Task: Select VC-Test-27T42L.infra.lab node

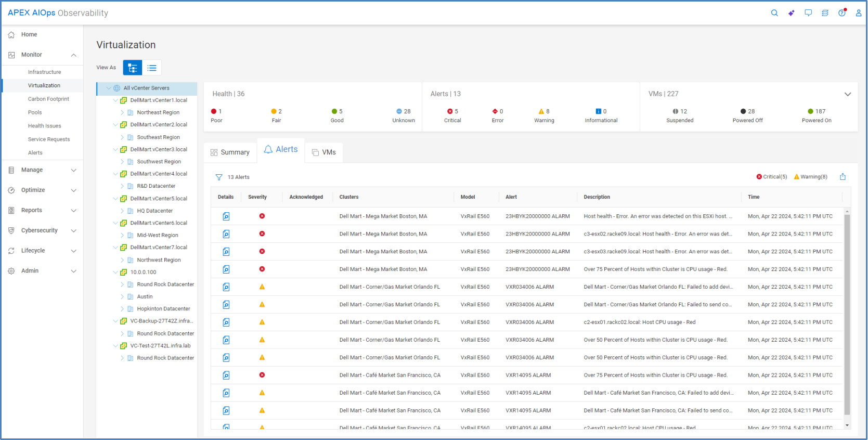Action: pyautogui.click(x=160, y=346)
